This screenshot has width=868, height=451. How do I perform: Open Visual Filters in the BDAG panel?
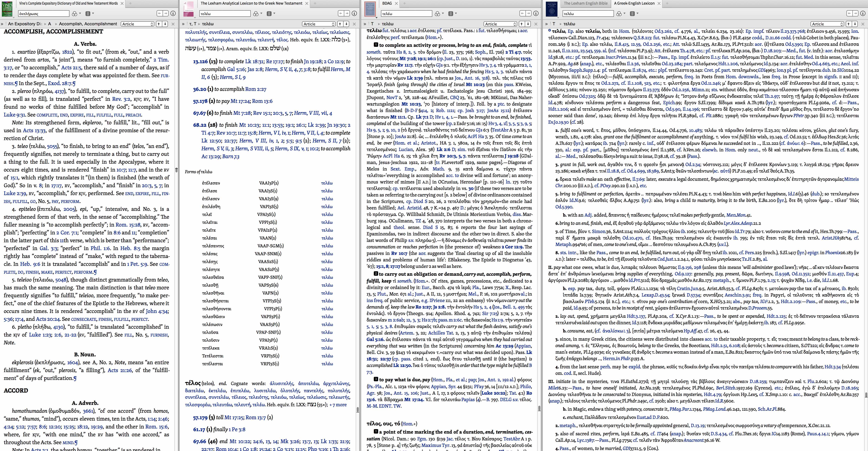(439, 13)
